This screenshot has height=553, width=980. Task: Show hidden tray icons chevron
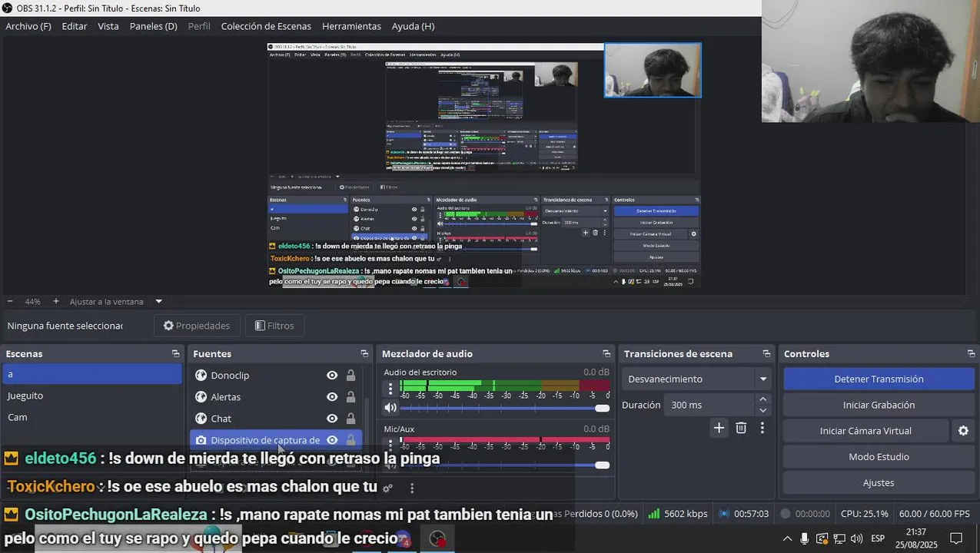point(787,538)
